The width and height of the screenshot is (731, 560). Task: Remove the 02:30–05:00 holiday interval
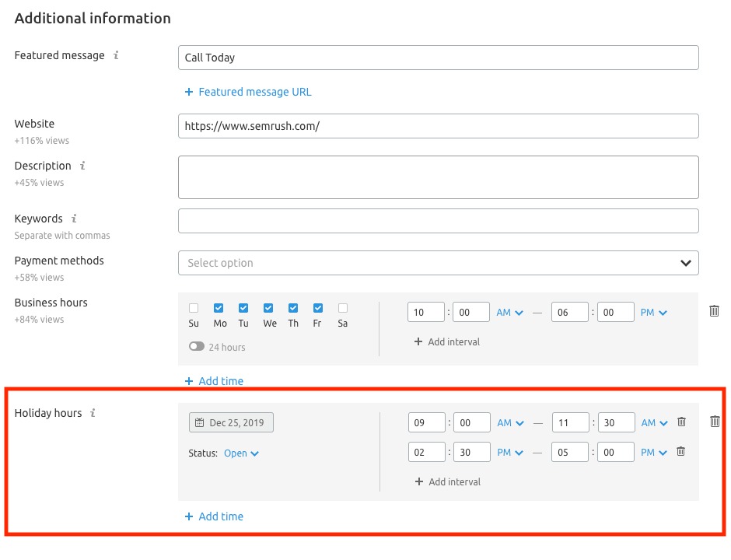click(680, 451)
